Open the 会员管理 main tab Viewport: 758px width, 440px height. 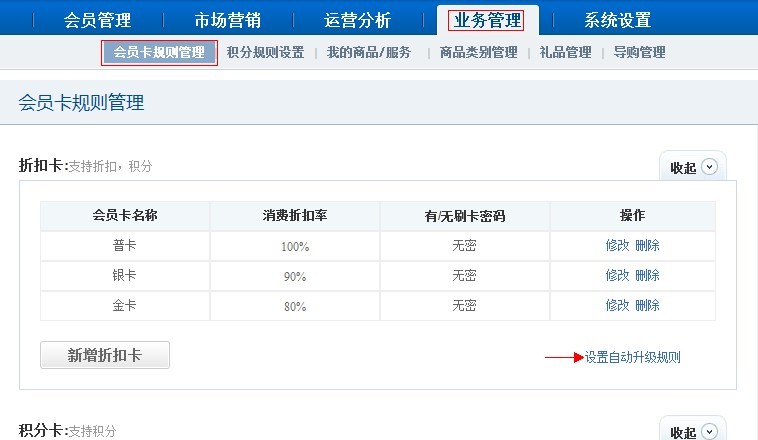(97, 20)
